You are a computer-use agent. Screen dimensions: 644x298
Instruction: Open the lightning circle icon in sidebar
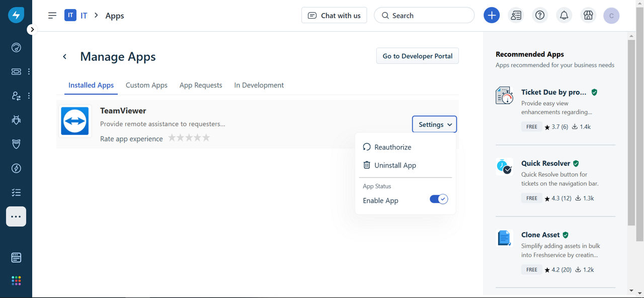click(16, 168)
